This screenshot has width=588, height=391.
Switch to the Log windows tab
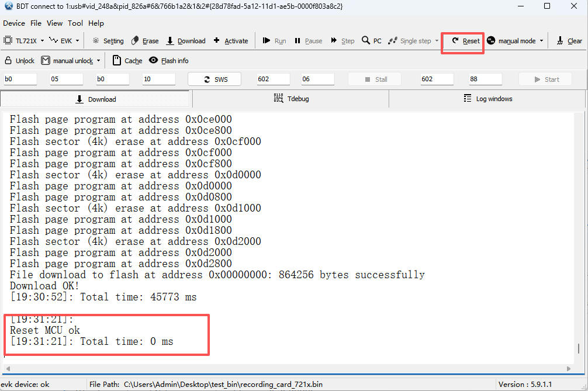coord(487,99)
